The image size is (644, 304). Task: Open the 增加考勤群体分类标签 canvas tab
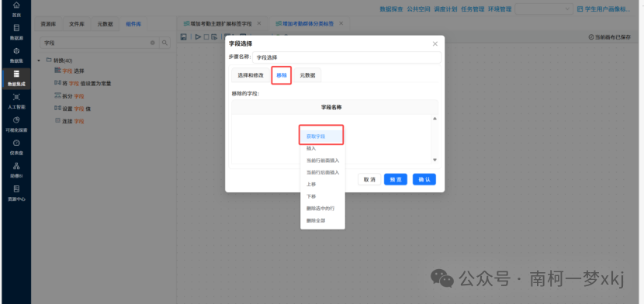point(304,23)
